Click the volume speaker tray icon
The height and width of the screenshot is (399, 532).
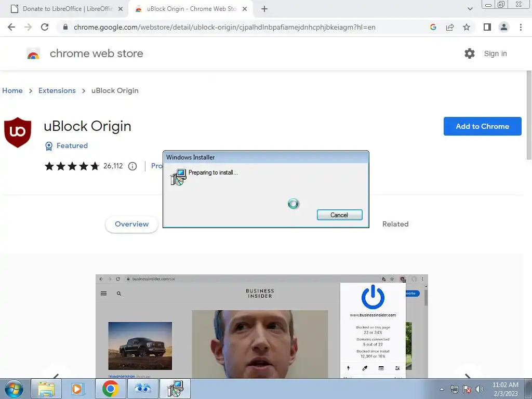click(x=479, y=389)
